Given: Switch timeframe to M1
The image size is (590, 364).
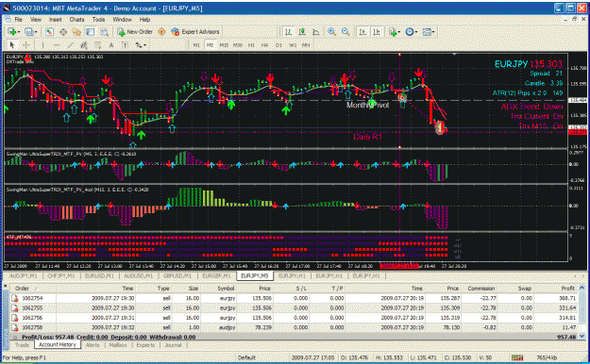Looking at the screenshot, I should click(196, 45).
